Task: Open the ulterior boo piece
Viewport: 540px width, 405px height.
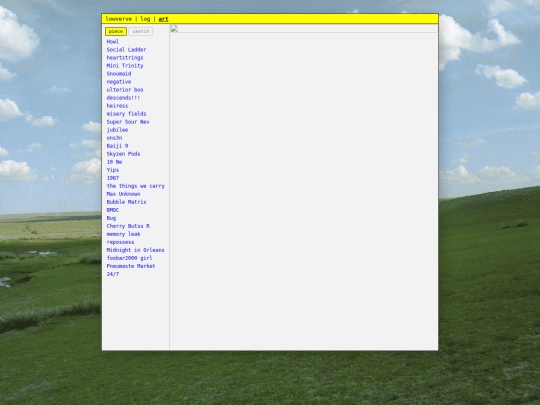Action: click(125, 90)
